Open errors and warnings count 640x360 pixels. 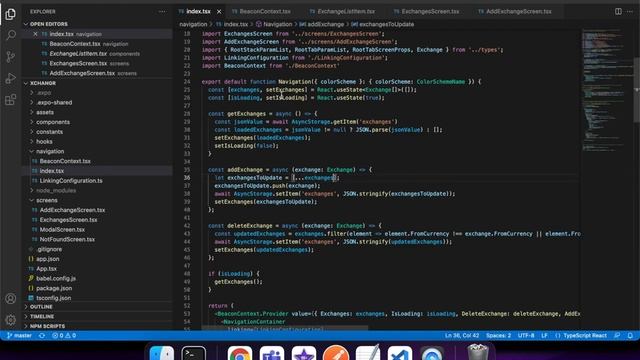(x=64, y=336)
